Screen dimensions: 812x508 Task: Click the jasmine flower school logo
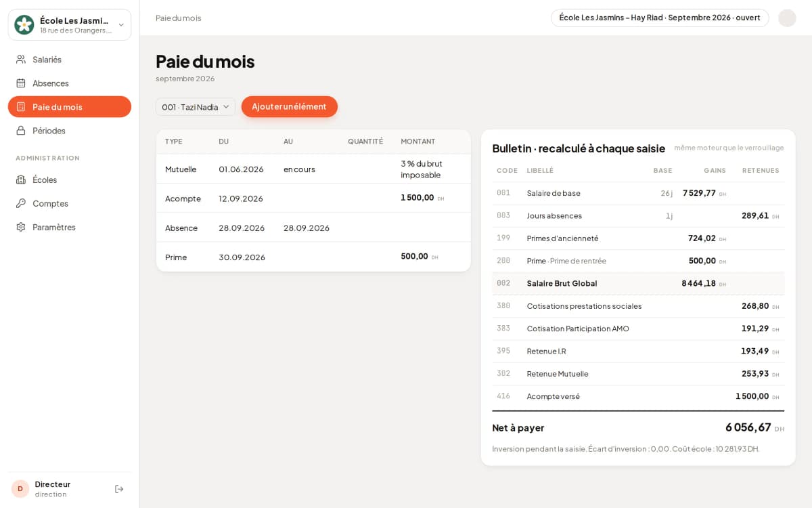coord(24,25)
